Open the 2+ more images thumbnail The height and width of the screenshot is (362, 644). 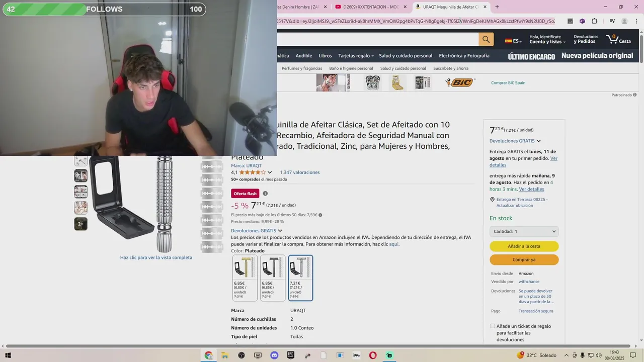pos(80,224)
